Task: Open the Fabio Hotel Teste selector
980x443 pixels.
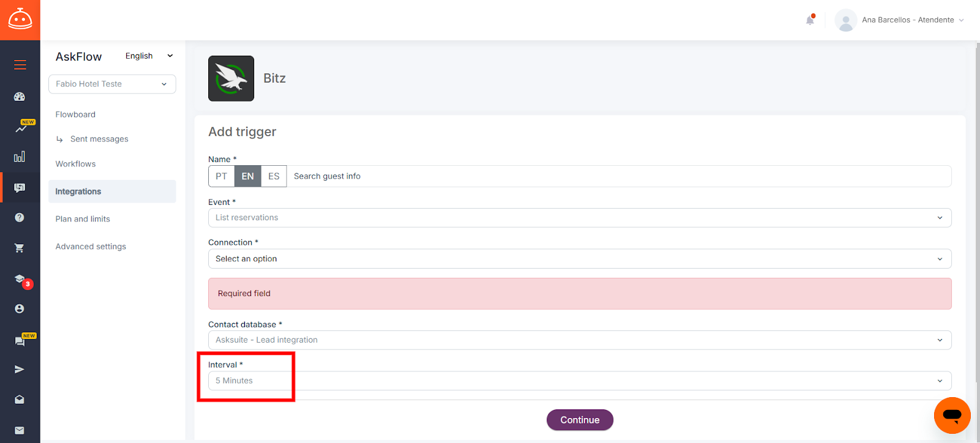Action: pyautogui.click(x=112, y=84)
